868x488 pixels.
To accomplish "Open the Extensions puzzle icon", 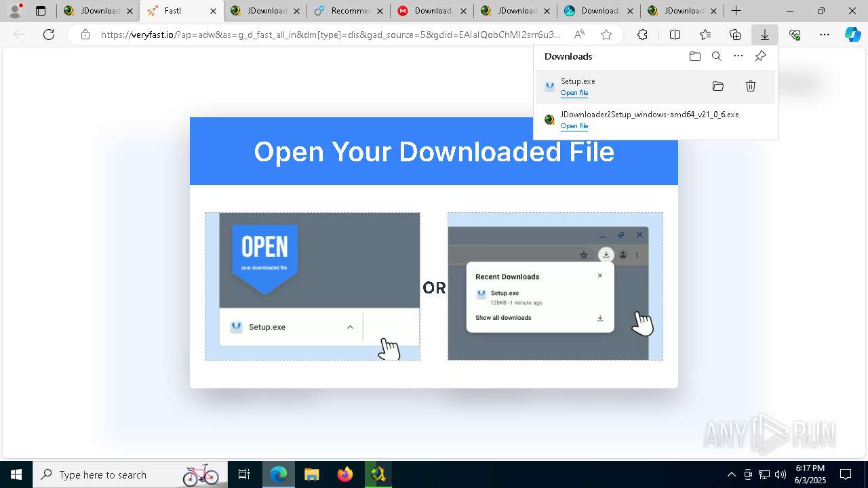I will coord(642,35).
